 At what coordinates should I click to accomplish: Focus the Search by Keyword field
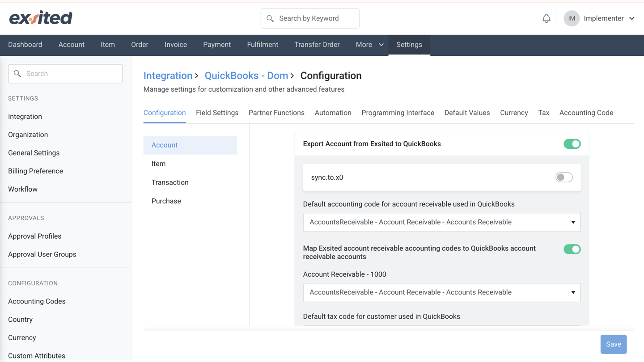(310, 18)
